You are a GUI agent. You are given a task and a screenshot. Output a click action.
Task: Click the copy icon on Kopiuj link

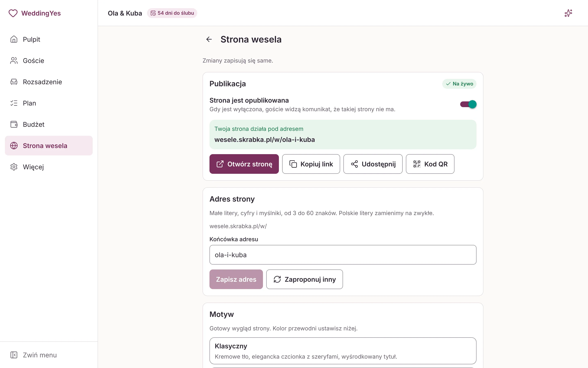click(293, 164)
